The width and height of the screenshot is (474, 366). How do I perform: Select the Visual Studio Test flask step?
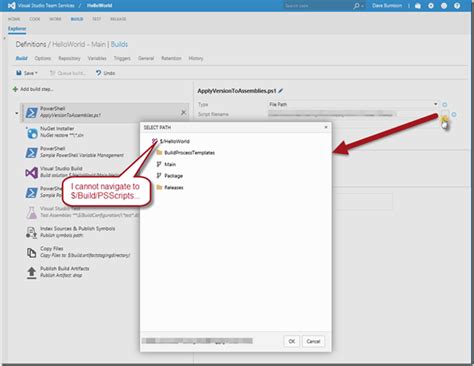tap(82, 212)
